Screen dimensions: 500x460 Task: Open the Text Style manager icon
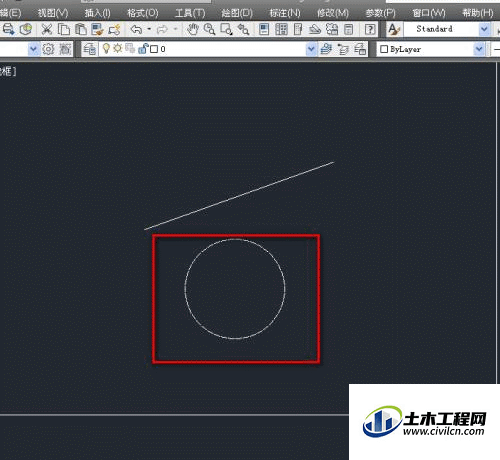(394, 30)
